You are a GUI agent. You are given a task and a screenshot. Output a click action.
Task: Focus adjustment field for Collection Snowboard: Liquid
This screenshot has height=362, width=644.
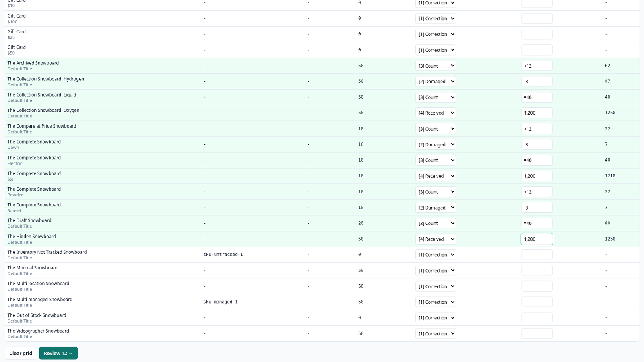[x=537, y=97]
